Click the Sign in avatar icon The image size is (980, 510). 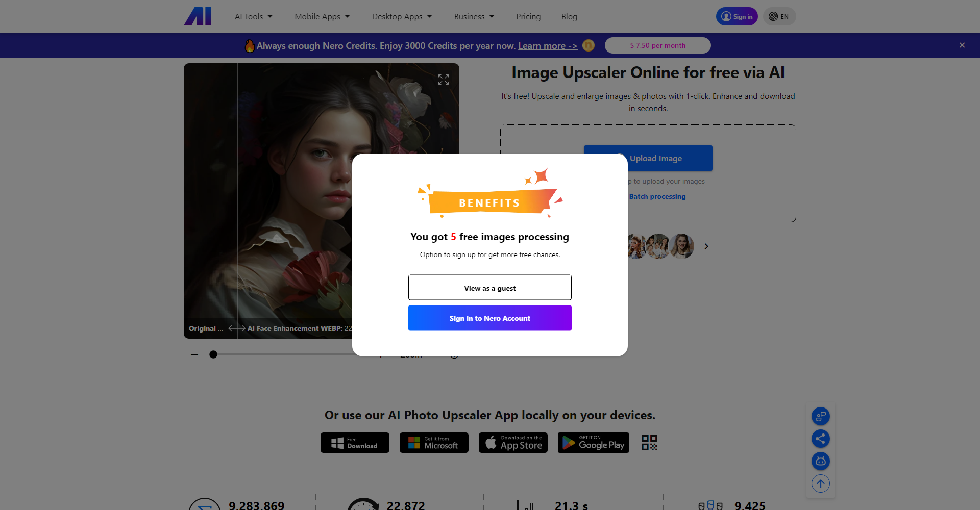725,16
